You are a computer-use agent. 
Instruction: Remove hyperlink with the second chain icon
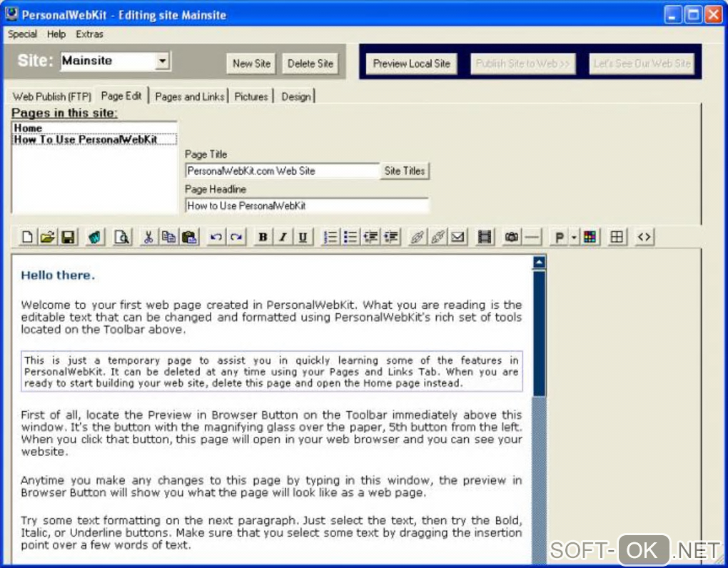(438, 237)
